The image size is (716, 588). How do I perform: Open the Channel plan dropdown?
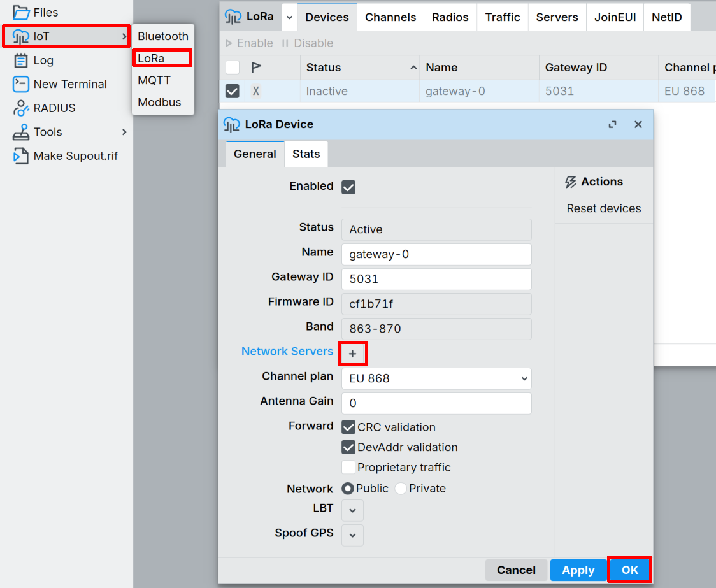(436, 378)
